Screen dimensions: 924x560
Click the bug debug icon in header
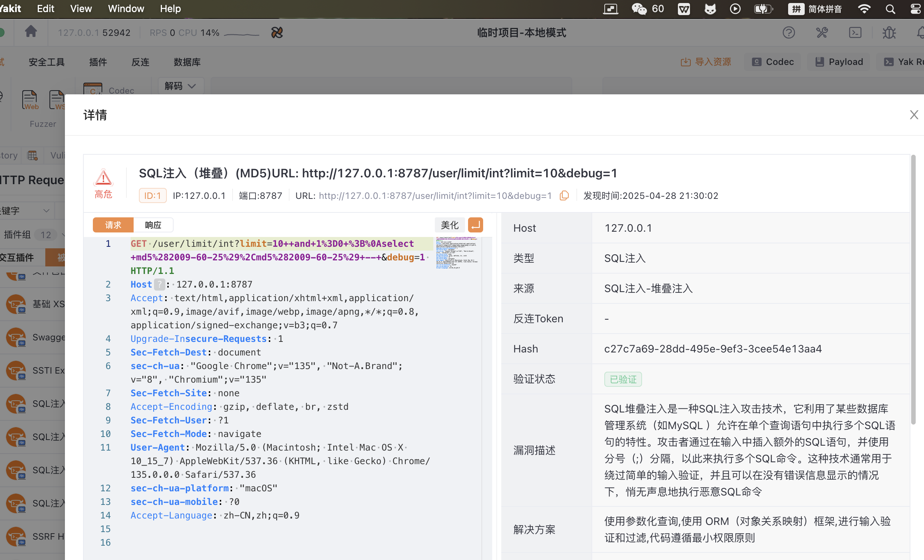(x=889, y=33)
